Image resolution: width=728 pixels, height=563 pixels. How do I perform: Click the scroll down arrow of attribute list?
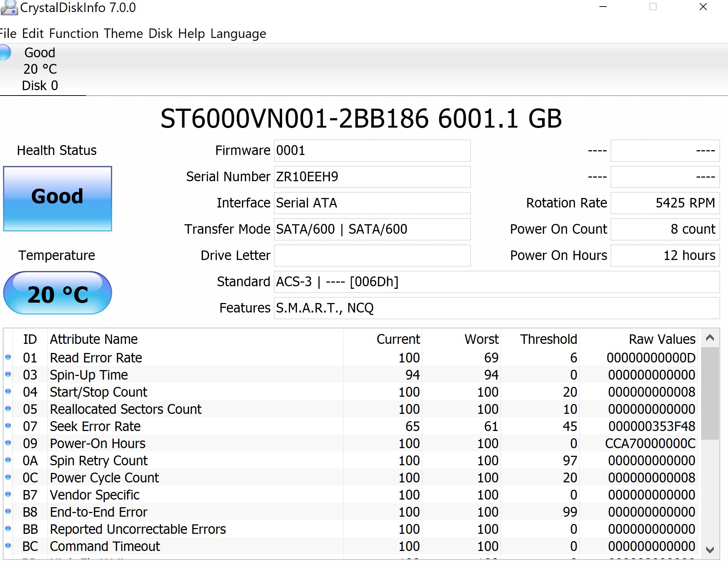coord(709,550)
